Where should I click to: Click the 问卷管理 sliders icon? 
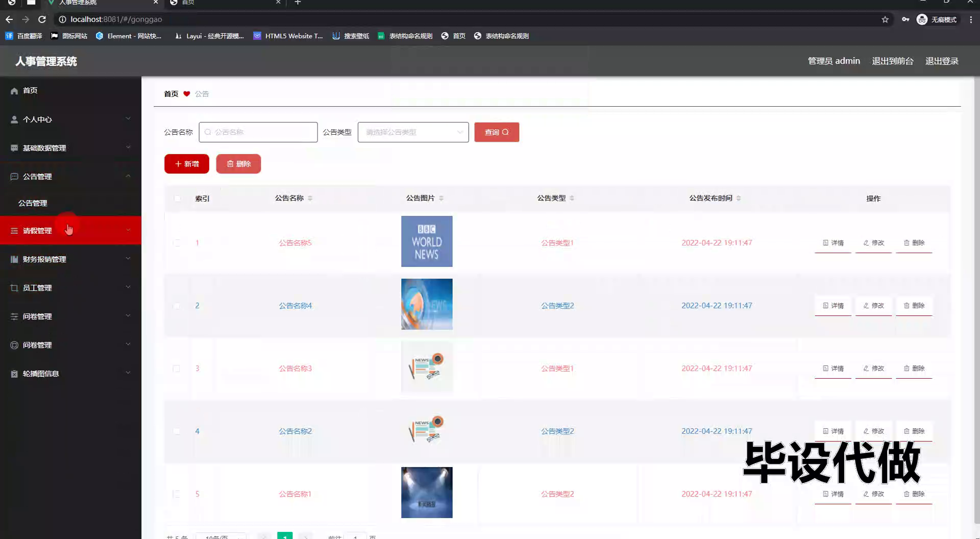(x=14, y=316)
